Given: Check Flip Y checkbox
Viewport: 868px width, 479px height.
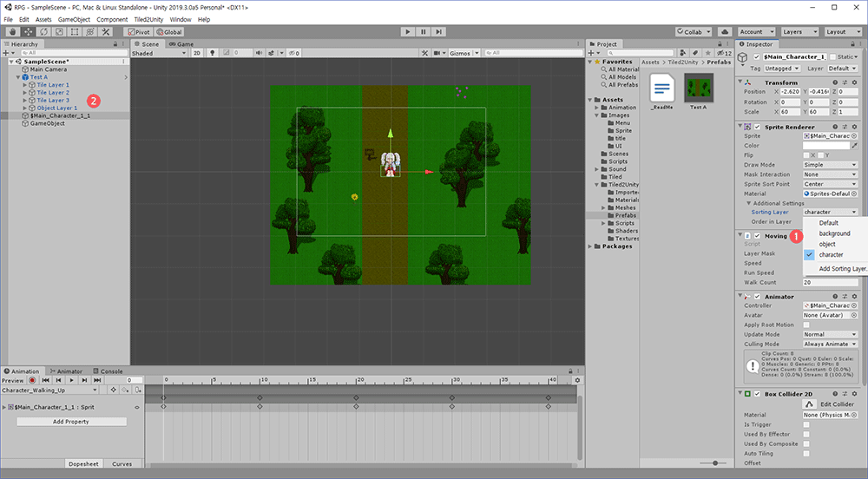Looking at the screenshot, I should pos(820,155).
